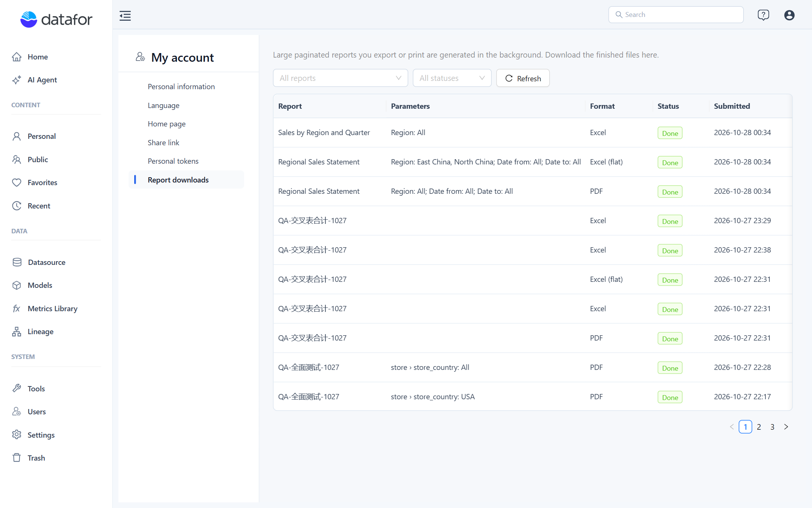
Task: Click the Datasource database icon
Action: 17,262
